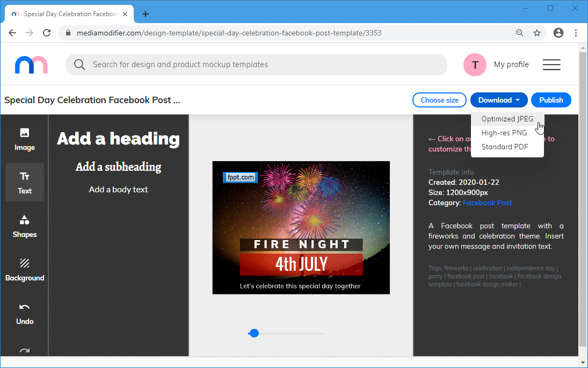The height and width of the screenshot is (368, 588).
Task: Open the Image tool in sidebar
Action: [x=24, y=139]
